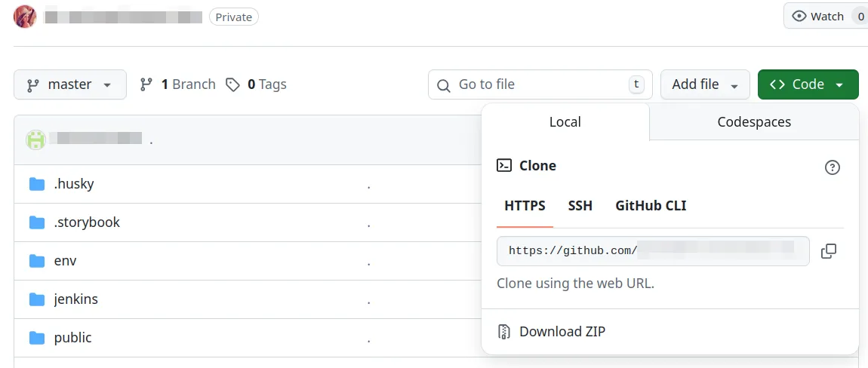Viewport: 868px width, 368px height.
Task: Expand the Add file dropdown
Action: tap(704, 84)
